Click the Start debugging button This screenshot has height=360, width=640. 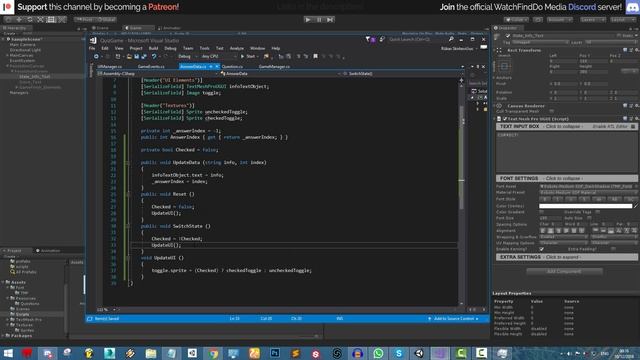click(249, 56)
